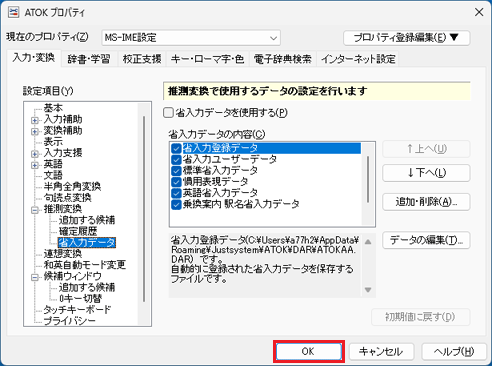Uncheck the 英語省入力データ checkbox
Image resolution: width=492 pixels, height=366 pixels.
click(x=176, y=193)
